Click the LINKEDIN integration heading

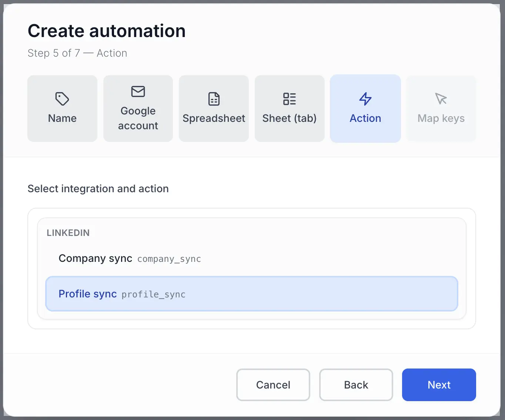[x=68, y=233]
